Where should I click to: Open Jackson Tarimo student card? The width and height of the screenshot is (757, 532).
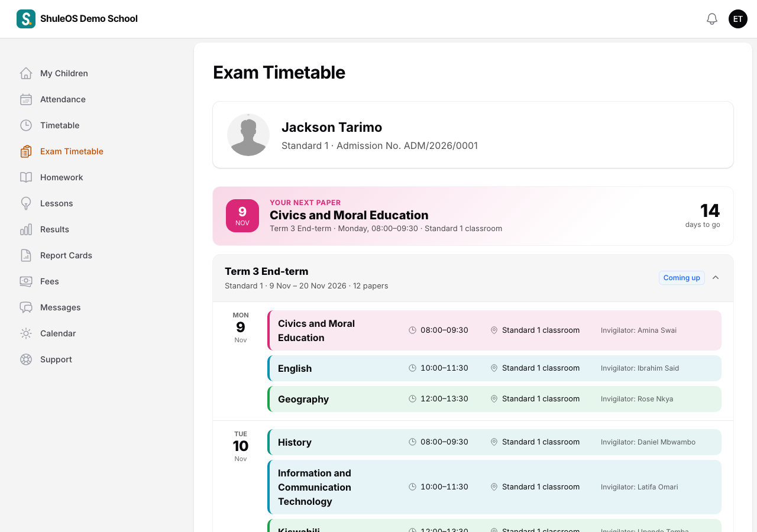[x=473, y=135]
